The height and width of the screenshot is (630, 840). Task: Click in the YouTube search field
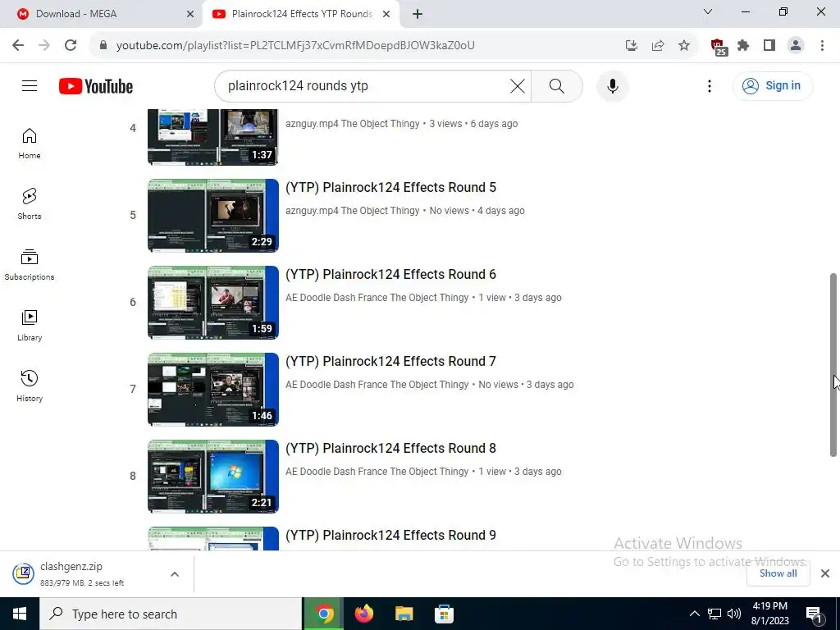tap(364, 85)
